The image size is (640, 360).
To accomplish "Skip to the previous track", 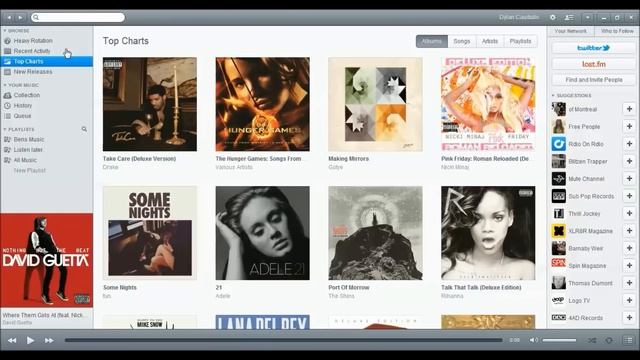I will click(x=12, y=340).
